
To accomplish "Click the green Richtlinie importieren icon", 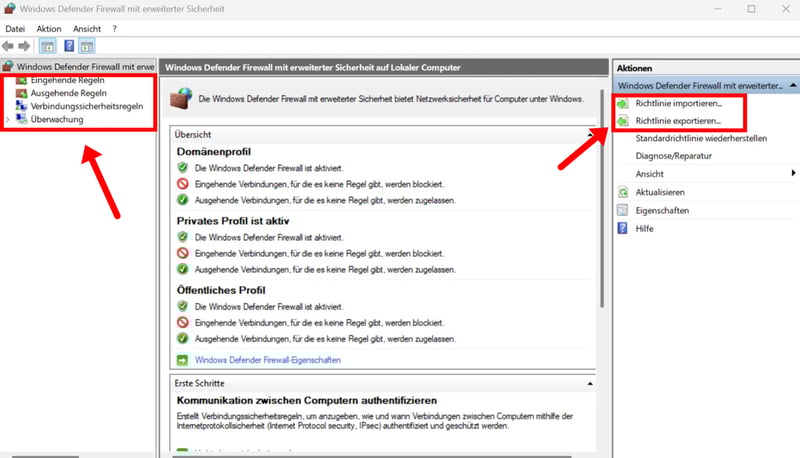I will [x=622, y=104].
